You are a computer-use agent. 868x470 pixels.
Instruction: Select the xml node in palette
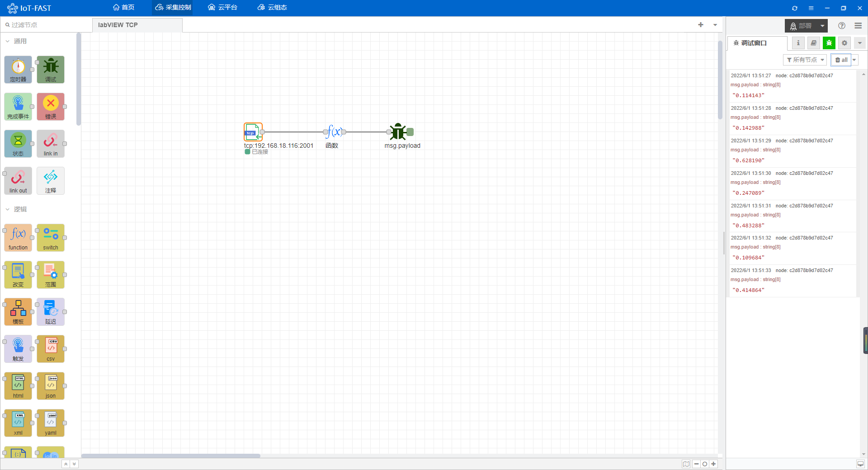pos(18,423)
